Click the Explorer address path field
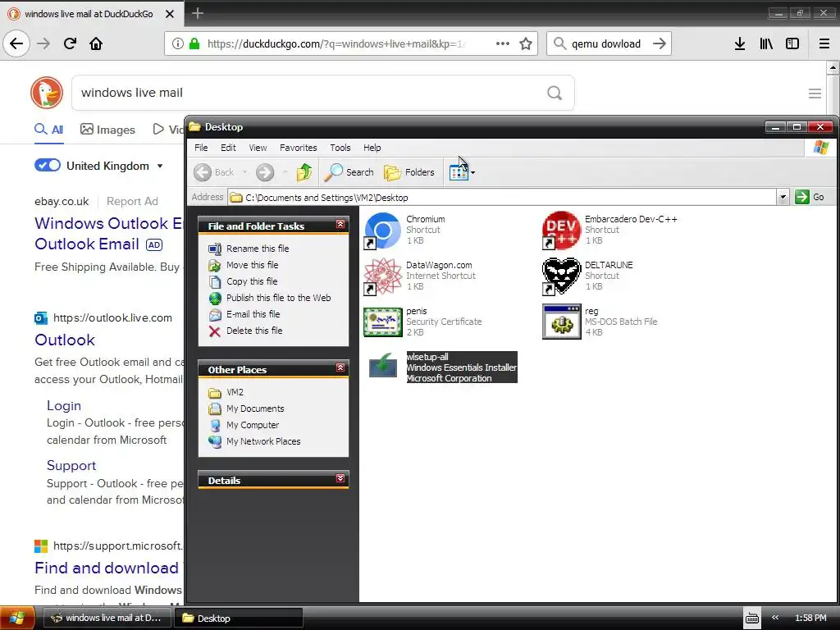840x630 pixels. [502, 197]
